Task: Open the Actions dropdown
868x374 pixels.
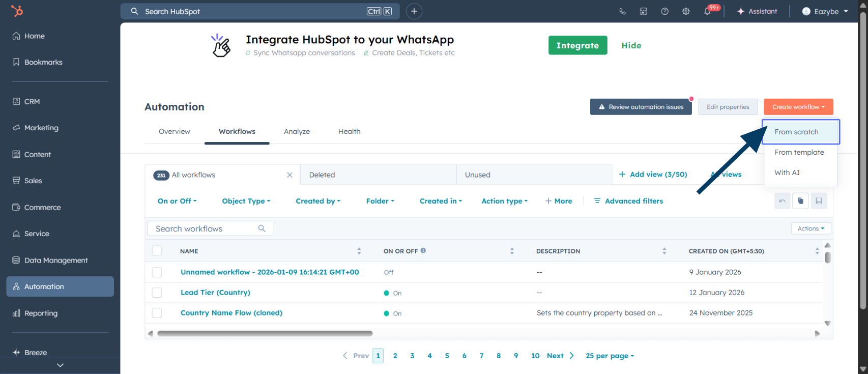Action: 811,228
